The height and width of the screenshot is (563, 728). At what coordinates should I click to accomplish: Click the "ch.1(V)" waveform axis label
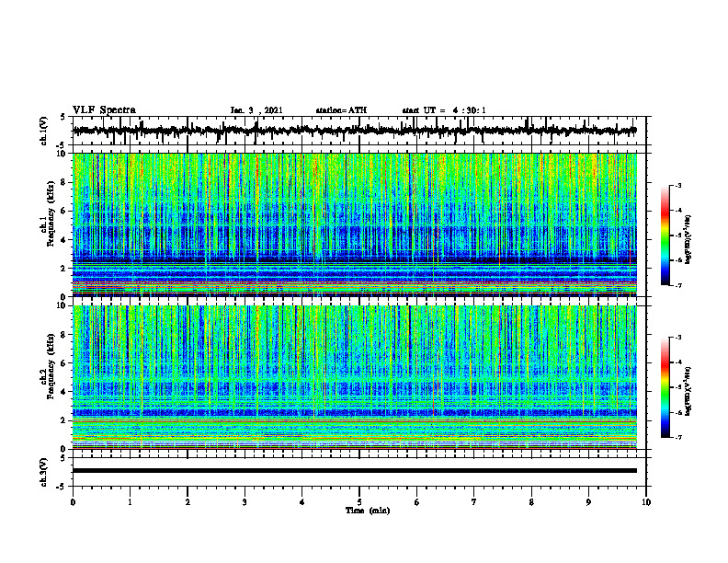pos(44,131)
